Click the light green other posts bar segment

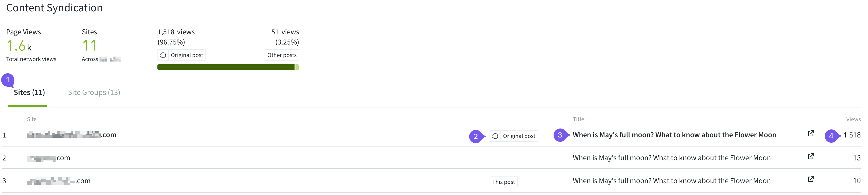[297, 67]
